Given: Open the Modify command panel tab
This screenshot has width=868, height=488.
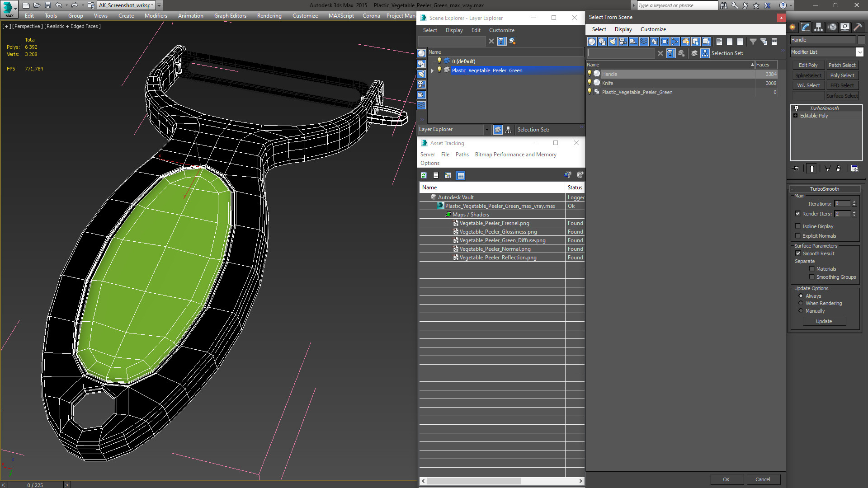Looking at the screenshot, I should (806, 27).
